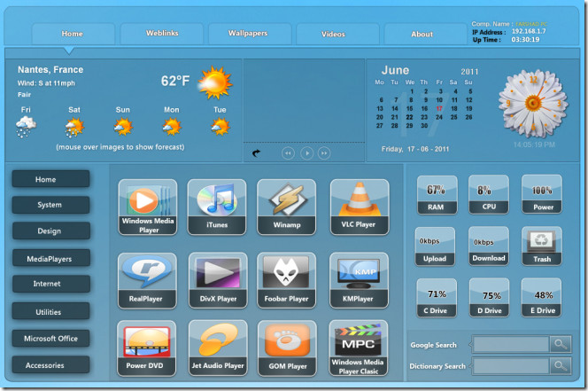Open the Upload speed tile

coord(435,246)
